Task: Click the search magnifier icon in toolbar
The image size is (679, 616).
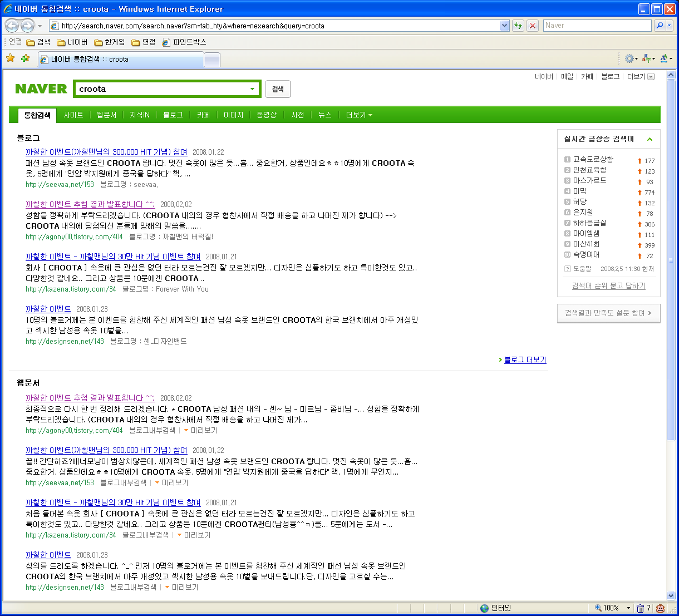Action: [660, 26]
